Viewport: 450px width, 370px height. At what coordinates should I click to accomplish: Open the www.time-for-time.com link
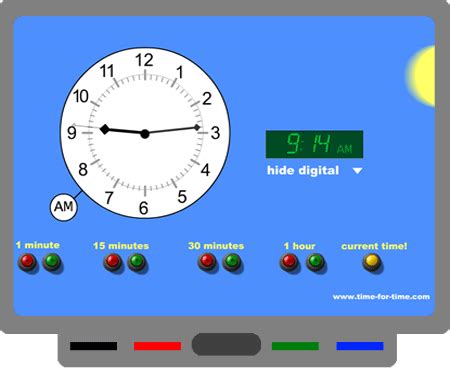(x=381, y=297)
